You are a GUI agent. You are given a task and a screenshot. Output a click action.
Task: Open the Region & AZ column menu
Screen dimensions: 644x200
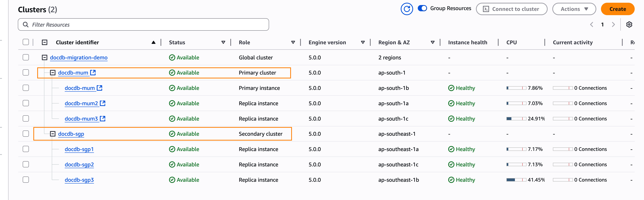tap(432, 43)
